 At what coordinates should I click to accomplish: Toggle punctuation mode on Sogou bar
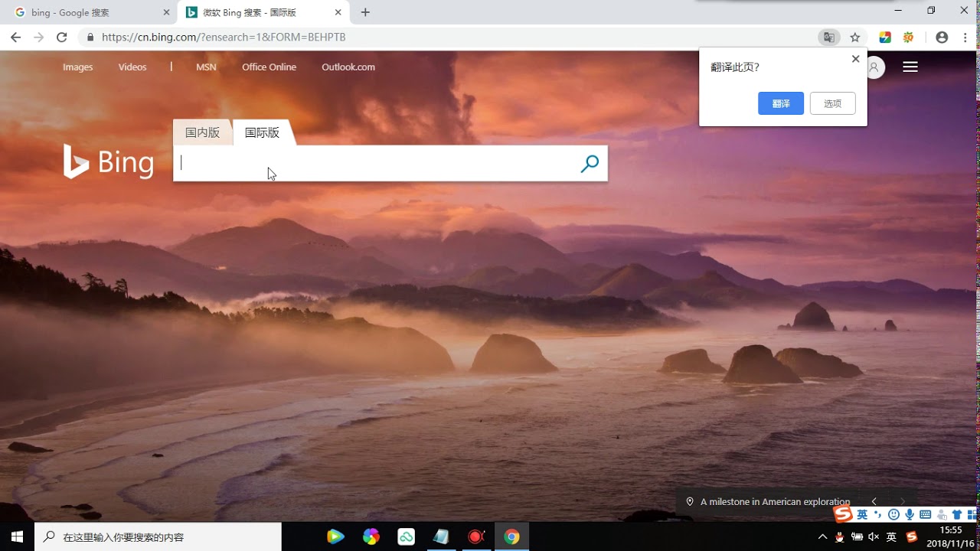click(x=878, y=514)
